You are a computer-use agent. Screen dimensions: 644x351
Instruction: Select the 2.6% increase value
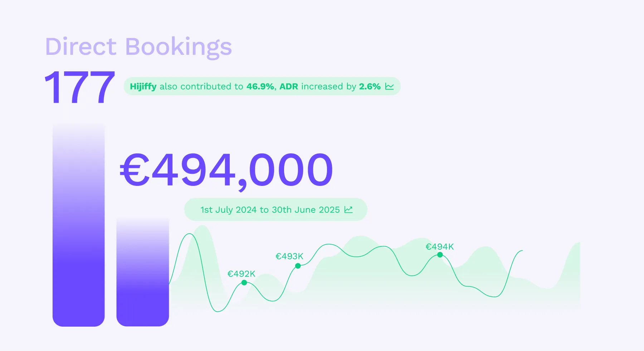click(370, 87)
